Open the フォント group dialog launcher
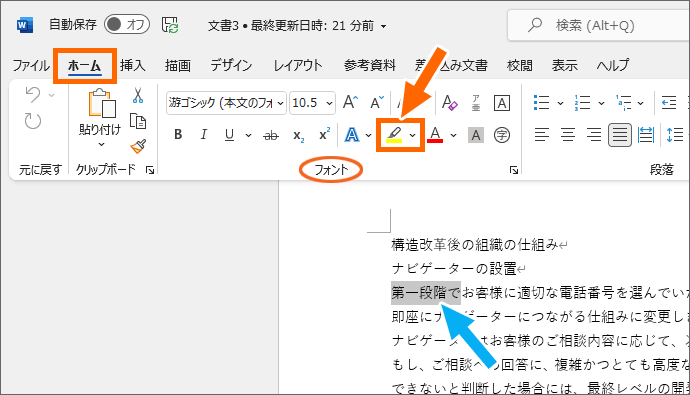Image resolution: width=690 pixels, height=395 pixels. 514,170
